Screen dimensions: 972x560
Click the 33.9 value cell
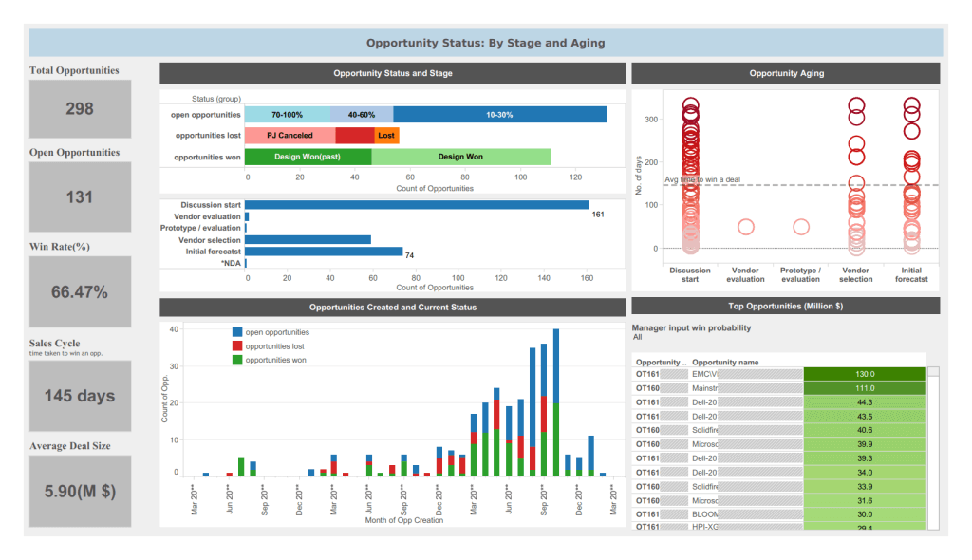pyautogui.click(x=865, y=486)
